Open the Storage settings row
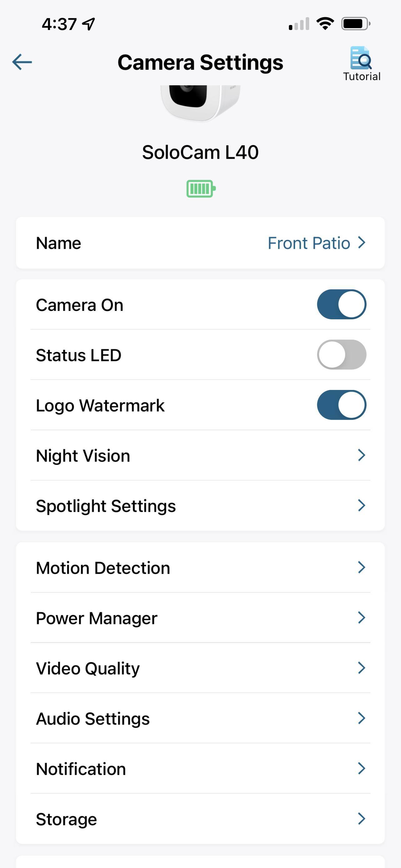Image resolution: width=401 pixels, height=868 pixels. click(200, 819)
